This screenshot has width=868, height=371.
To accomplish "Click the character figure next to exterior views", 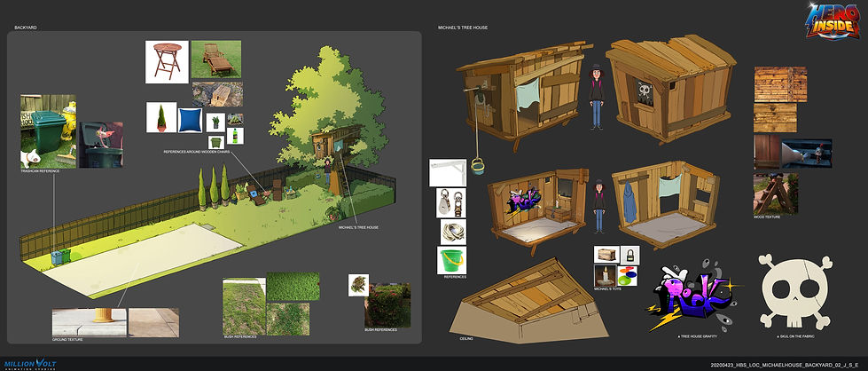I will click(596, 97).
